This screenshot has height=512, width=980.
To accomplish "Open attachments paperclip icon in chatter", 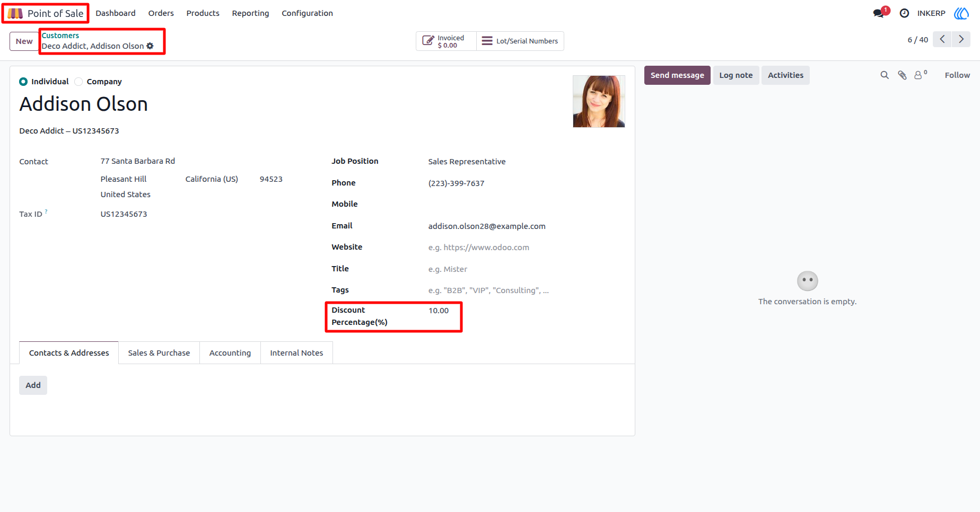I will [902, 75].
